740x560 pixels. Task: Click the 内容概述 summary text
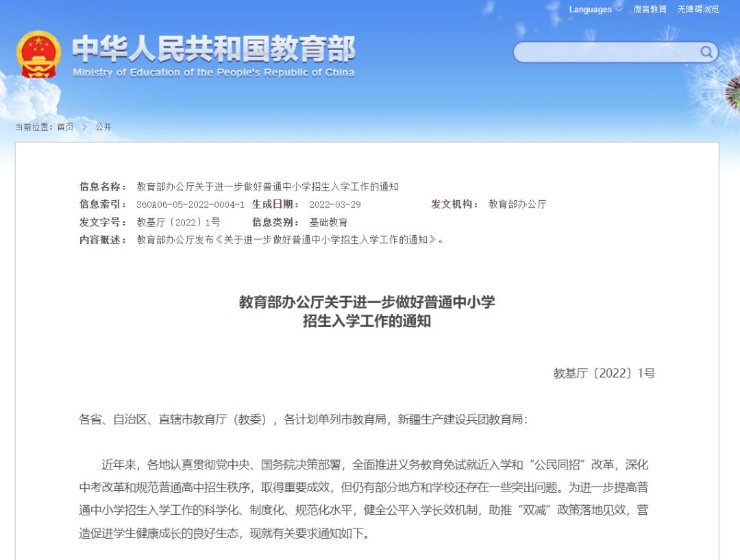click(291, 240)
